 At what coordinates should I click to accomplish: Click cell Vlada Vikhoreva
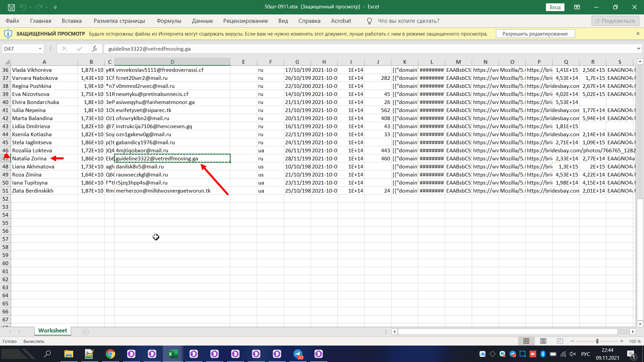point(44,70)
